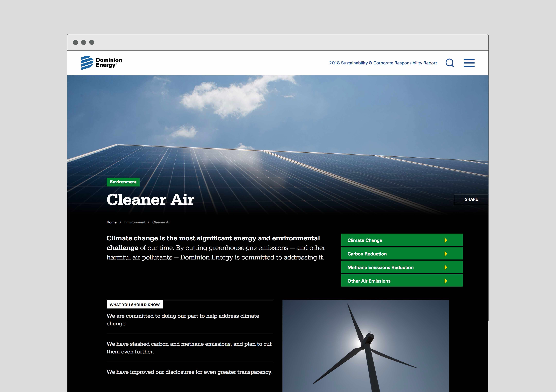
Task: Open the Methane Emissions Reduction section link
Action: tap(402, 267)
